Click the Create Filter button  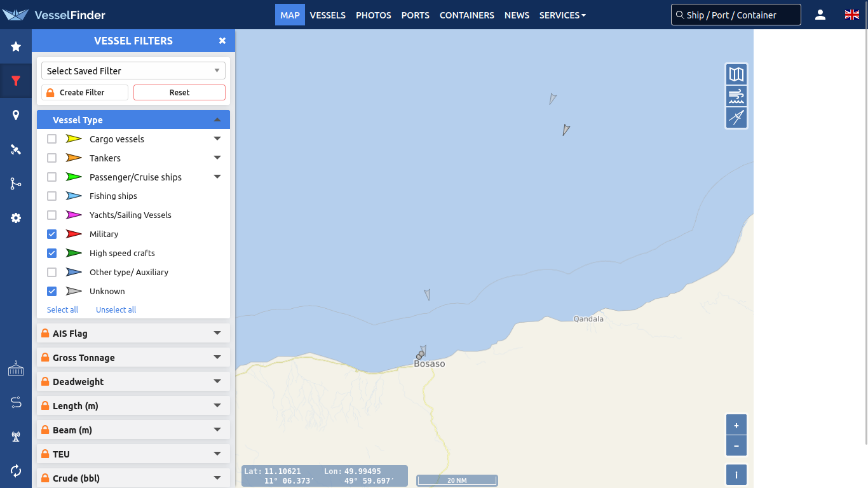click(x=85, y=92)
